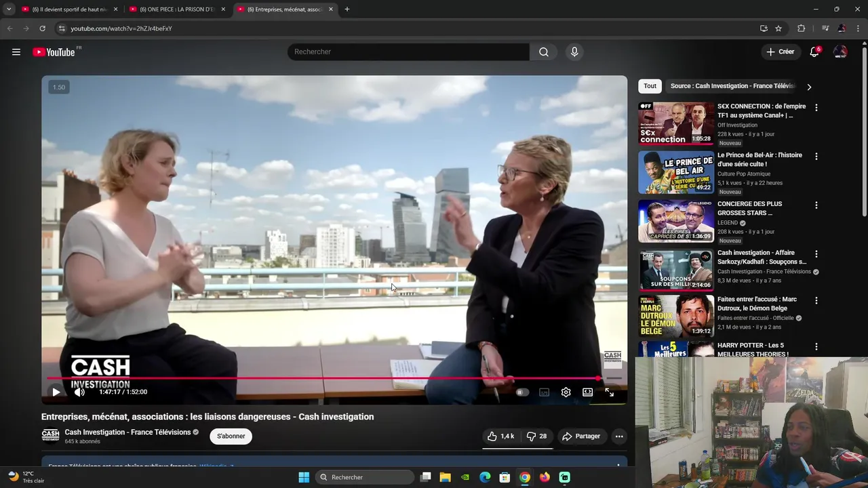Open Firefox from the taskbar
This screenshot has height=488, width=868.
click(x=545, y=477)
